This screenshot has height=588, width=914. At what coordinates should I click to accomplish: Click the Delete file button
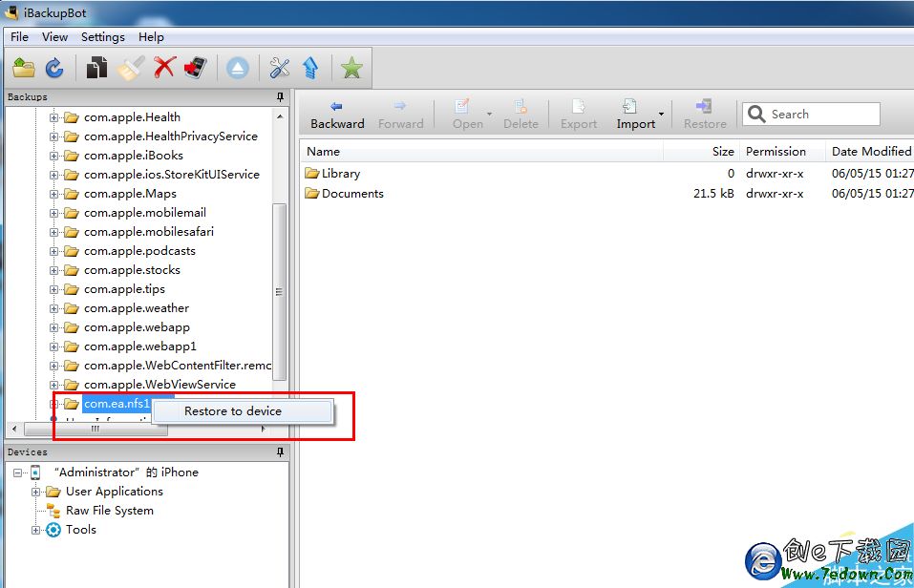(x=521, y=115)
